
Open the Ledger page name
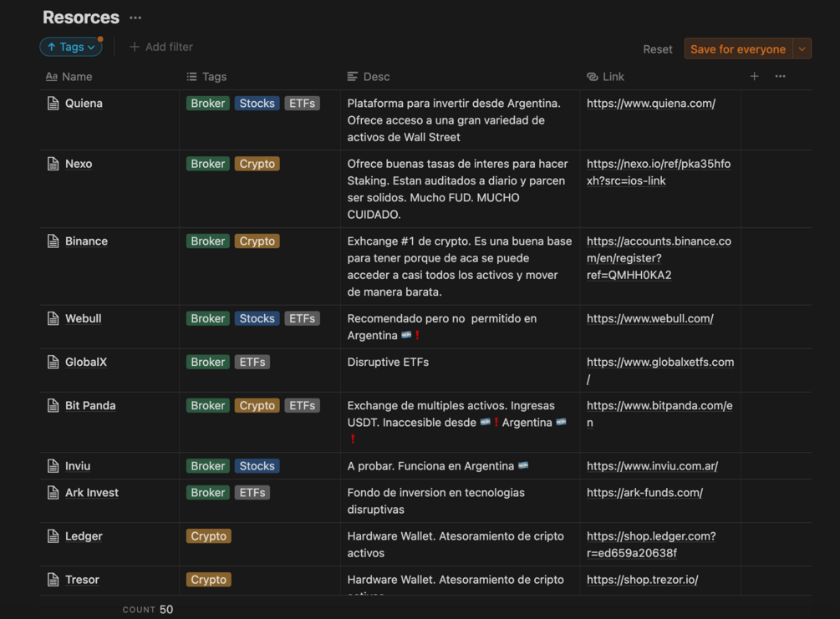pos(84,536)
